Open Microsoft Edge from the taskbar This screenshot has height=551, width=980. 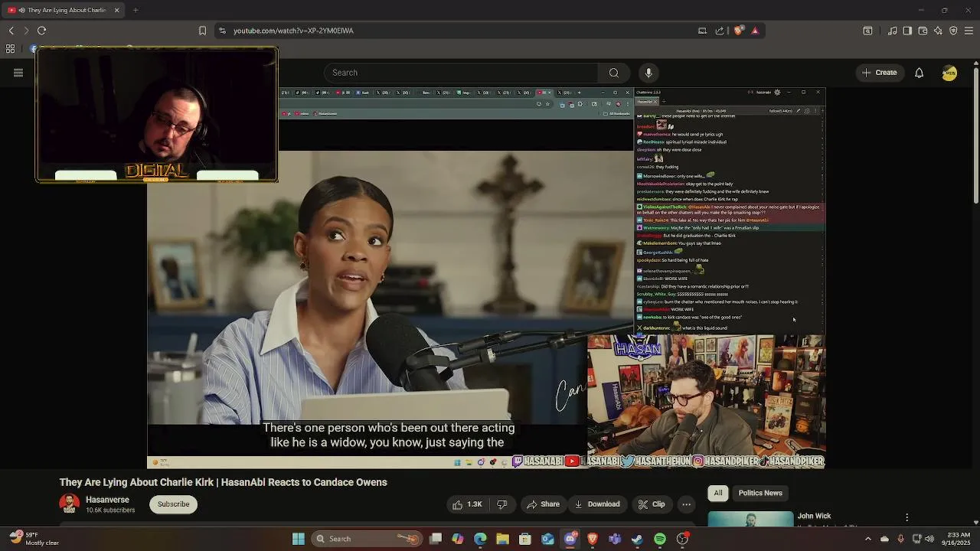point(480,539)
